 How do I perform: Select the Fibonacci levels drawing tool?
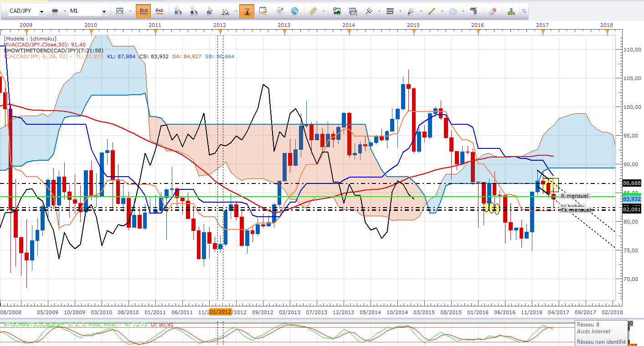click(390, 11)
